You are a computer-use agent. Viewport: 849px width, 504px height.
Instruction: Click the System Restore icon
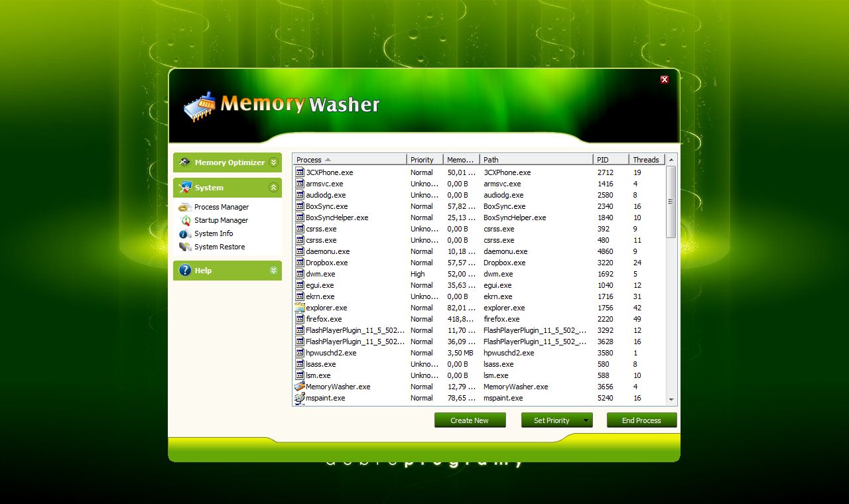[185, 247]
